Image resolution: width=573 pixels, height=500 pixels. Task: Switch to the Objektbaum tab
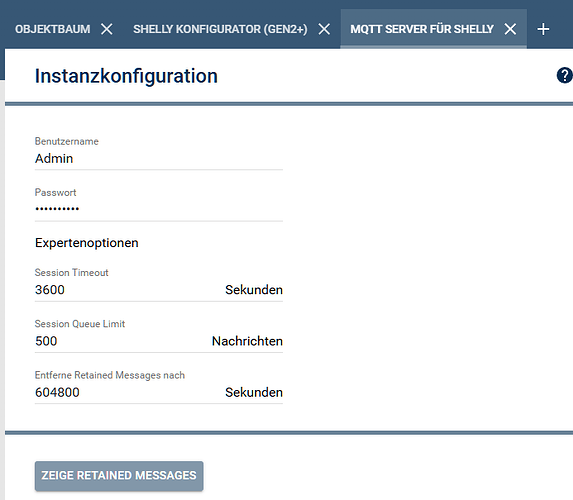(53, 29)
